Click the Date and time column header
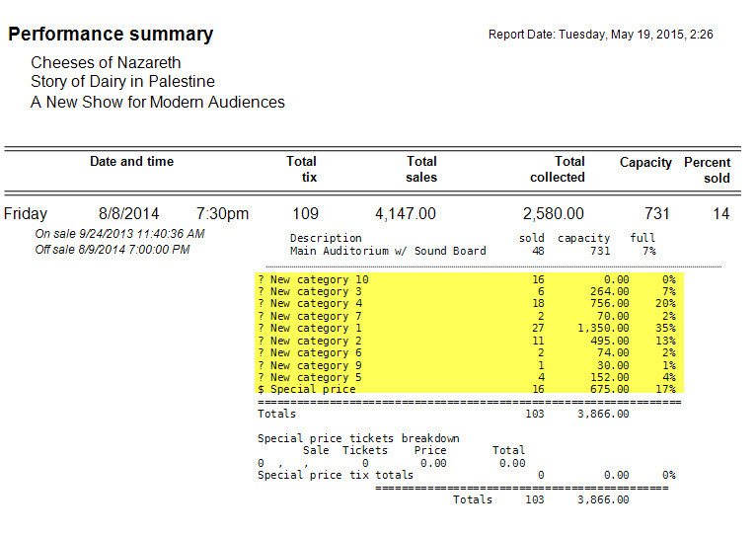Image resolution: width=756 pixels, height=535 pixels. pyautogui.click(x=131, y=161)
